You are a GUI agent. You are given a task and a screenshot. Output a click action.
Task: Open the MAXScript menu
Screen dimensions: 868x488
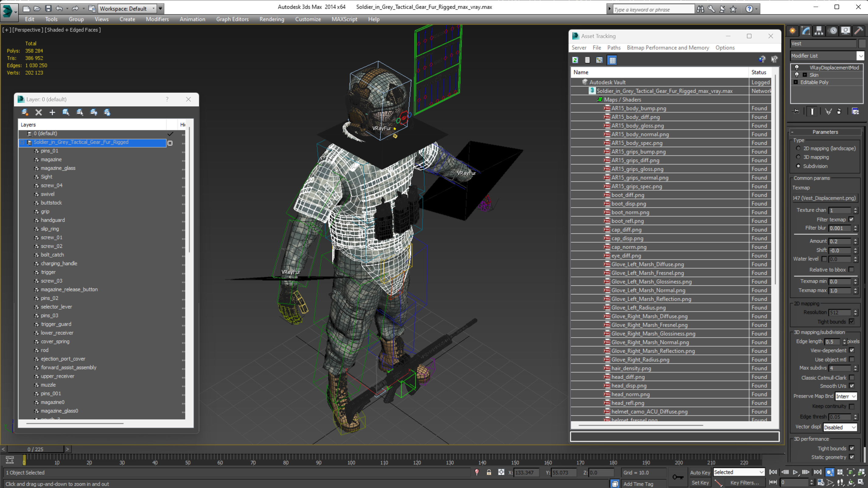(344, 19)
